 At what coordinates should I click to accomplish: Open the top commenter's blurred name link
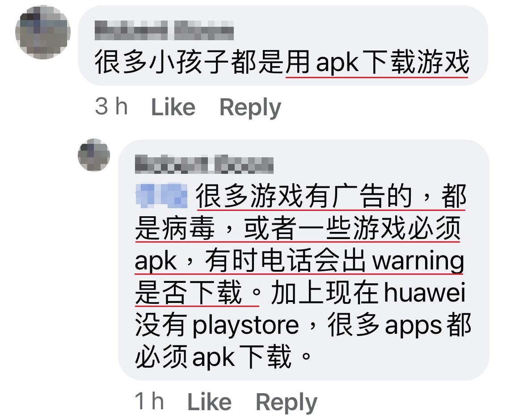pos(164,30)
